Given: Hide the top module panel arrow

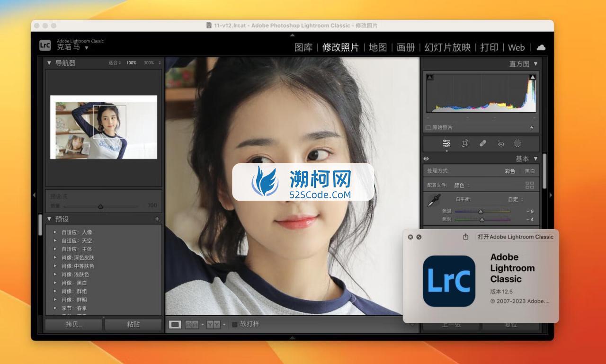Looking at the screenshot, I should coord(292,35).
